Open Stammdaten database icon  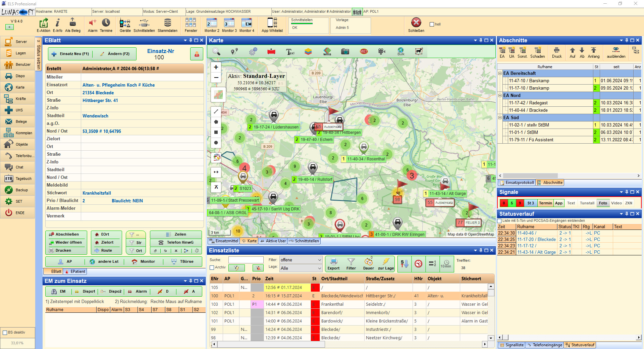coord(167,25)
